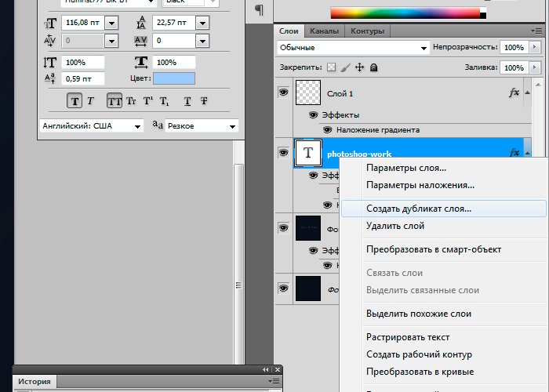Hide the photoshop-work text layer
Image resolution: width=549 pixels, height=392 pixels.
coord(283,154)
